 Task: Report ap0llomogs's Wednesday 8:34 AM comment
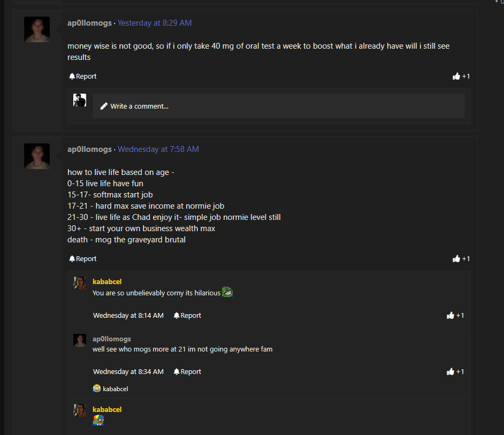(187, 372)
